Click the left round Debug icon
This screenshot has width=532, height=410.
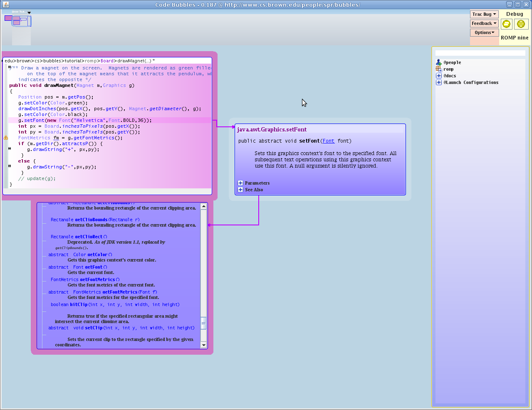click(506, 24)
